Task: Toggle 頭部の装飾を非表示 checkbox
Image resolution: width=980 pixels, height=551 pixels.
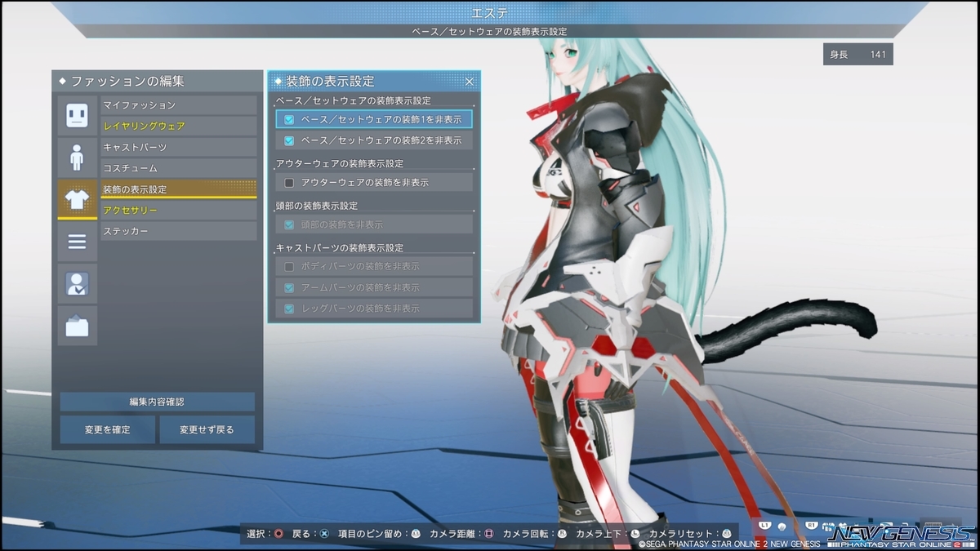Action: 289,224
